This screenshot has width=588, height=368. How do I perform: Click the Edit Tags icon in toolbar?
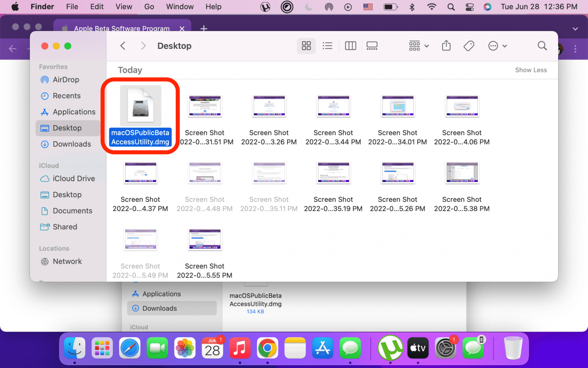click(x=469, y=46)
